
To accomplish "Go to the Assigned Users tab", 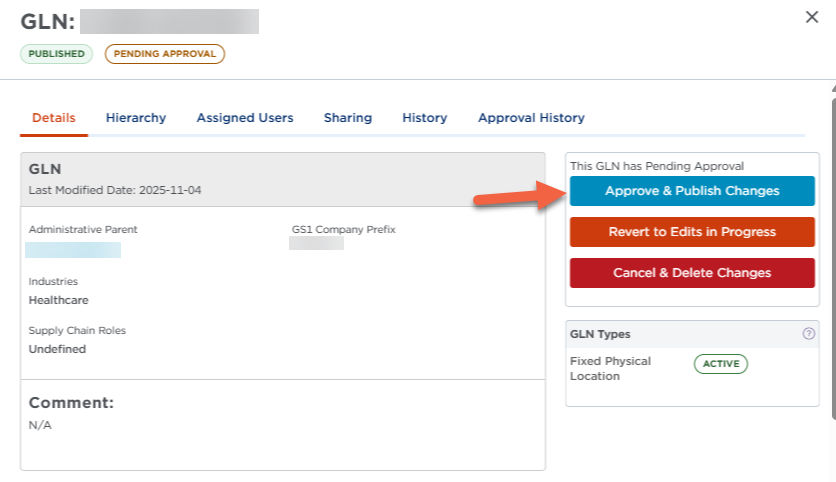I will 245,118.
